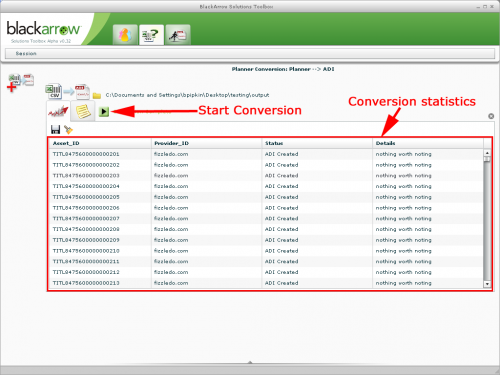
Task: Select row TITL0475600000000212
Action: tap(266, 272)
